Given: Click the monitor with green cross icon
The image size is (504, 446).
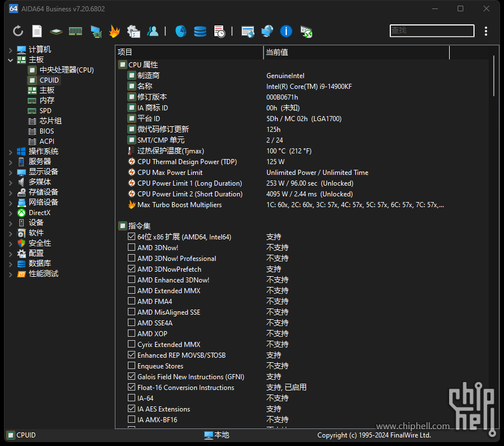Looking at the screenshot, I should [306, 32].
